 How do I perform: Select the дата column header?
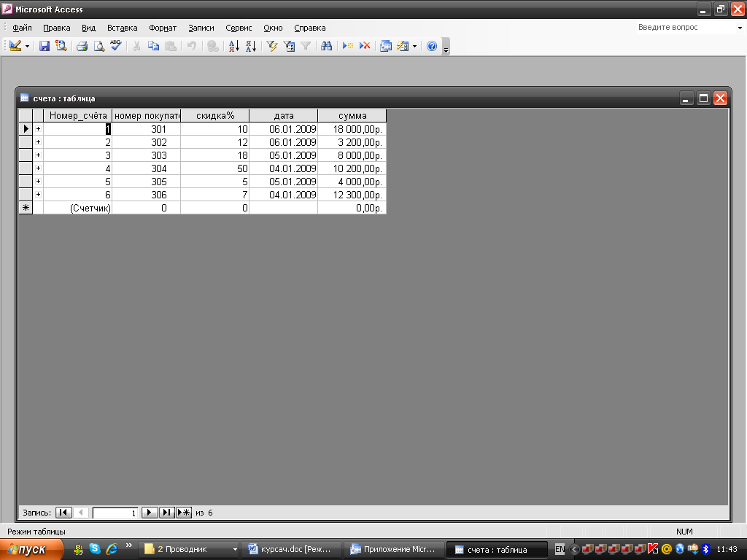[x=284, y=116]
